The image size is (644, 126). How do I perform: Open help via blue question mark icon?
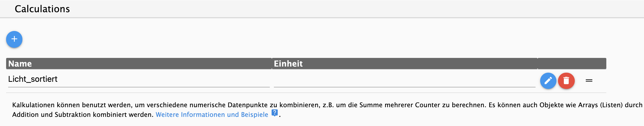click(274, 113)
